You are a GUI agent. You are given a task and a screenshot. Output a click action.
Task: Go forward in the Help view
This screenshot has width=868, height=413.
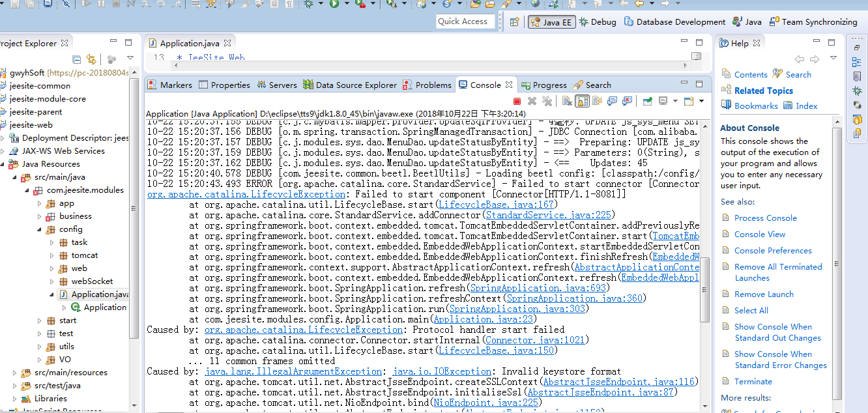point(815,59)
